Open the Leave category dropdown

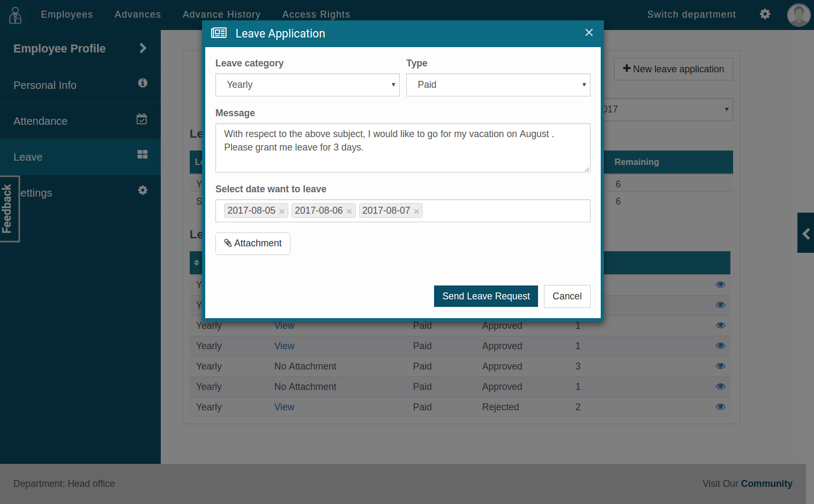click(x=307, y=85)
